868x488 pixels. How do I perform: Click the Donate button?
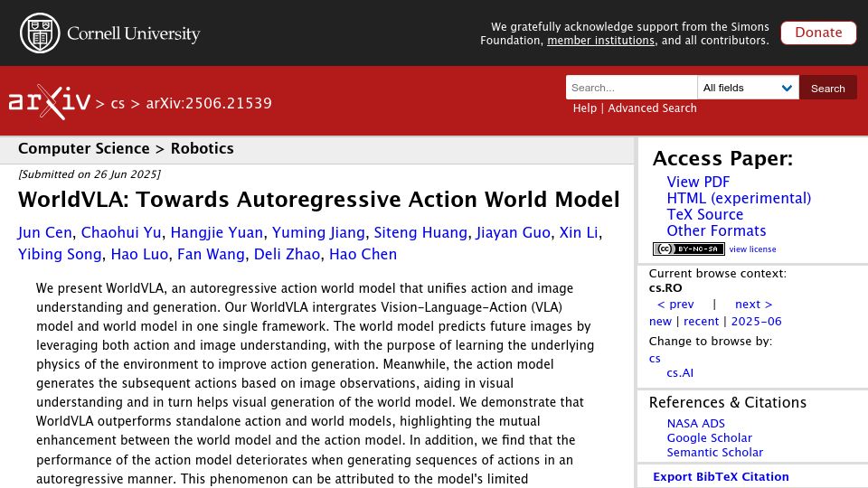point(818,33)
